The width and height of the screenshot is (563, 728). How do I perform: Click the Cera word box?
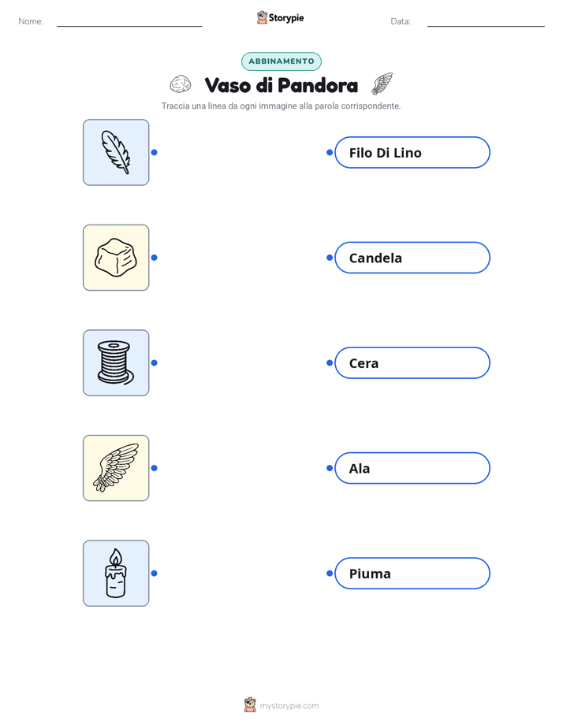pos(412,362)
